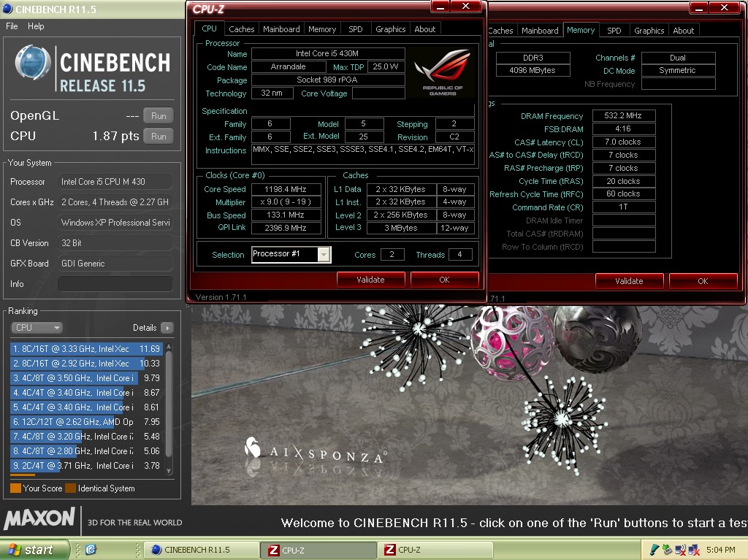Minimize the rear CPU-Z memory window
The height and width of the screenshot is (560, 748).
[x=699, y=7]
